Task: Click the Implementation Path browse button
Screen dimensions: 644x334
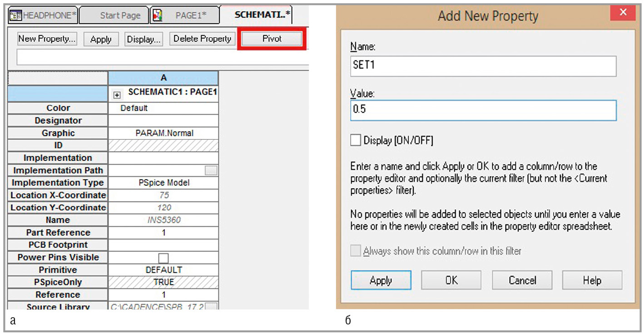Action: tap(211, 171)
